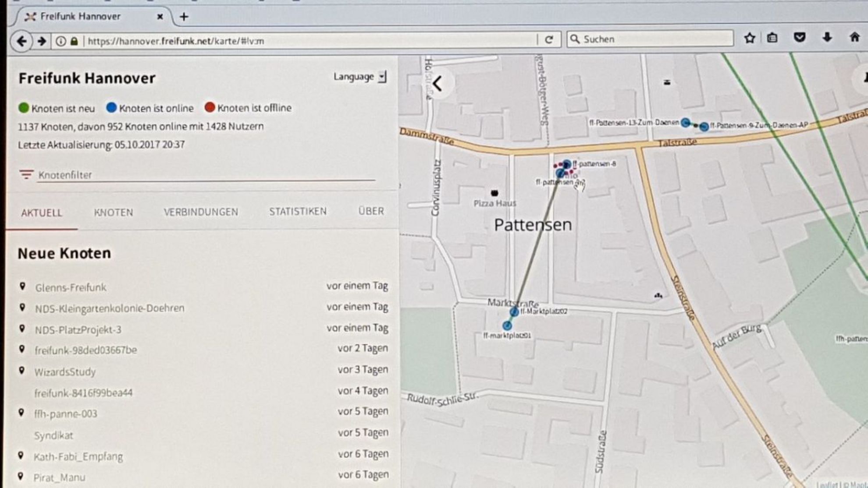868x488 pixels.
Task: Click the browser forward arrow button
Action: click(42, 41)
